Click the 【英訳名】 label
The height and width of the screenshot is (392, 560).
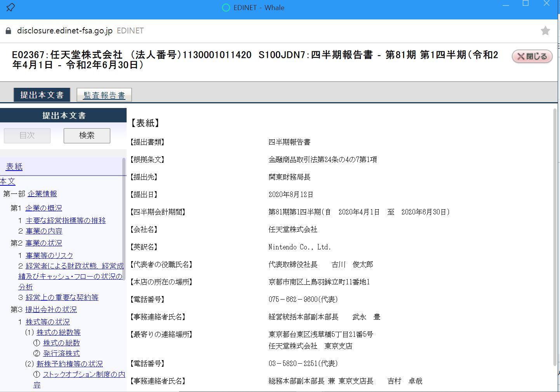(x=144, y=247)
